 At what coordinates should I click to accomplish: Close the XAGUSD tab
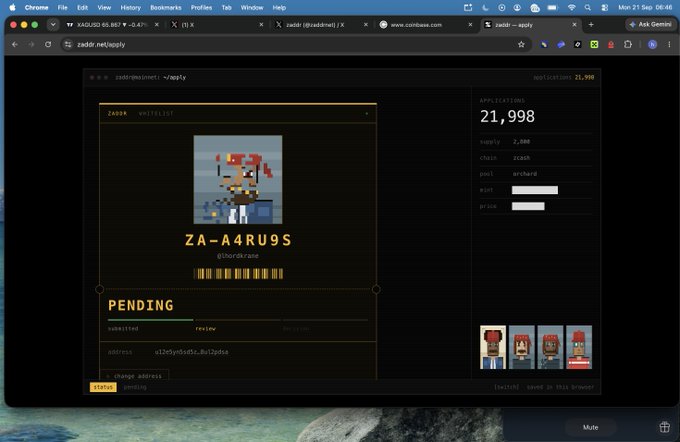coord(157,25)
